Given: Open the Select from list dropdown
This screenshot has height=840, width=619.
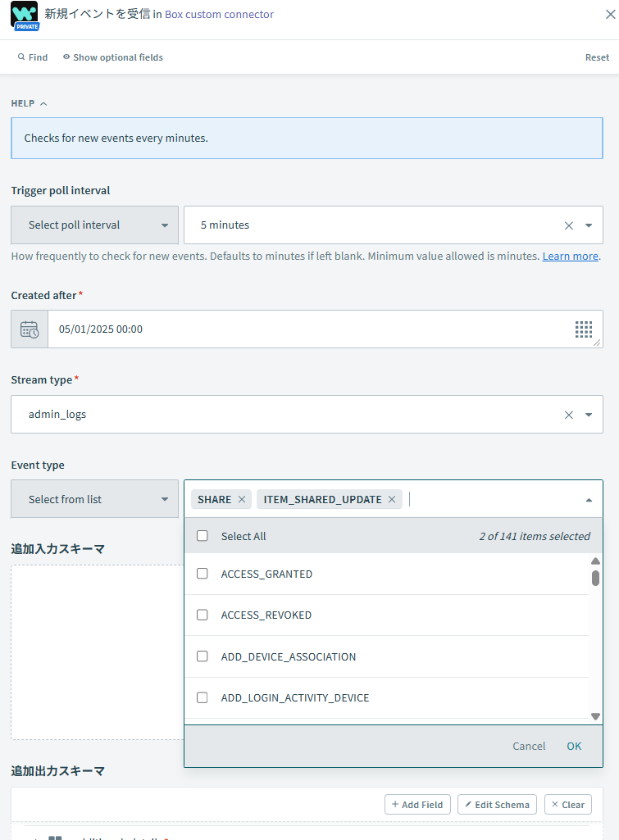Looking at the screenshot, I should click(95, 499).
